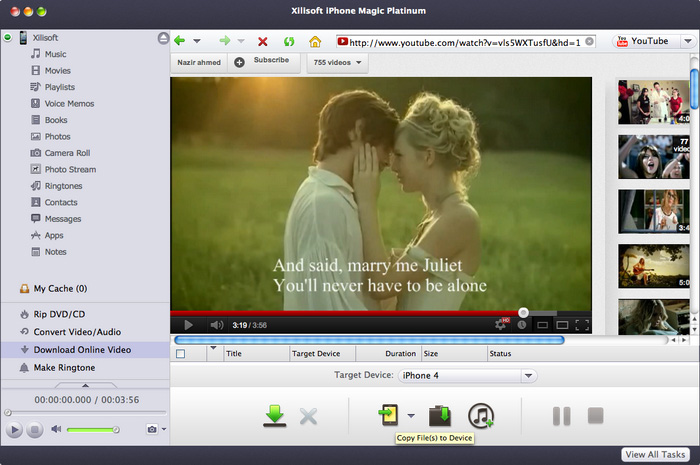
Task: Click the red stop loading icon
Action: click(x=263, y=42)
